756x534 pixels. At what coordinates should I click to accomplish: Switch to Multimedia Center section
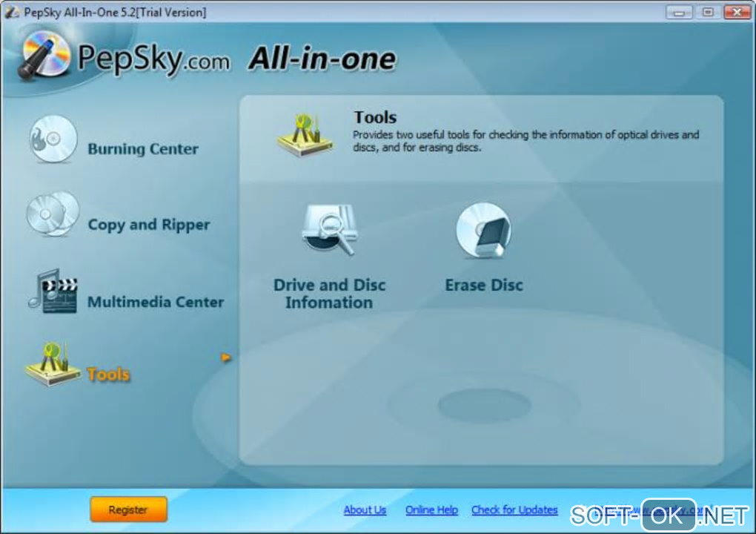pos(156,302)
